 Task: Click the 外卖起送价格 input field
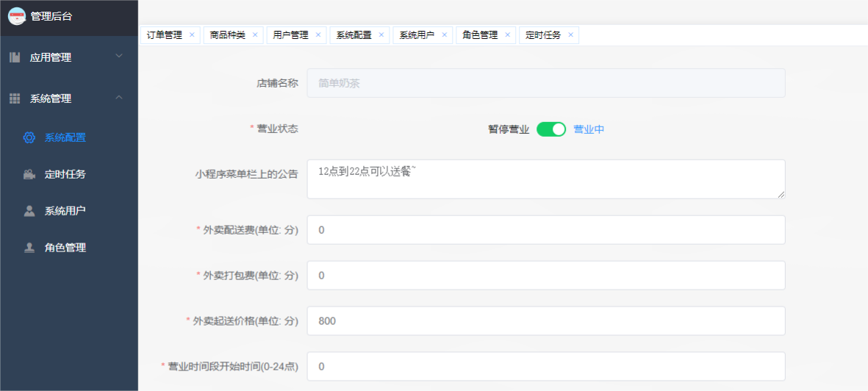tap(545, 321)
